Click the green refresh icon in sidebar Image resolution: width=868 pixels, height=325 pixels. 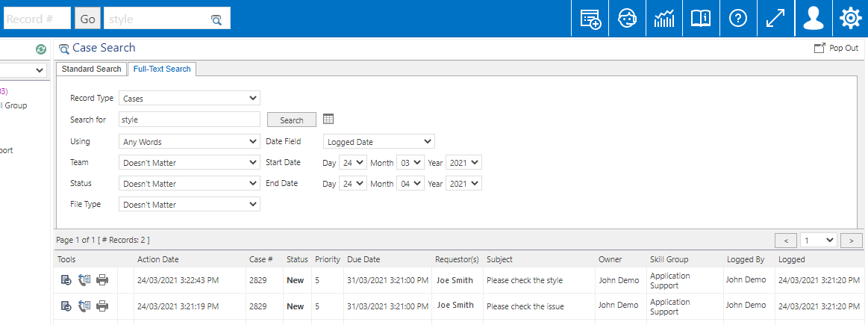[40, 49]
